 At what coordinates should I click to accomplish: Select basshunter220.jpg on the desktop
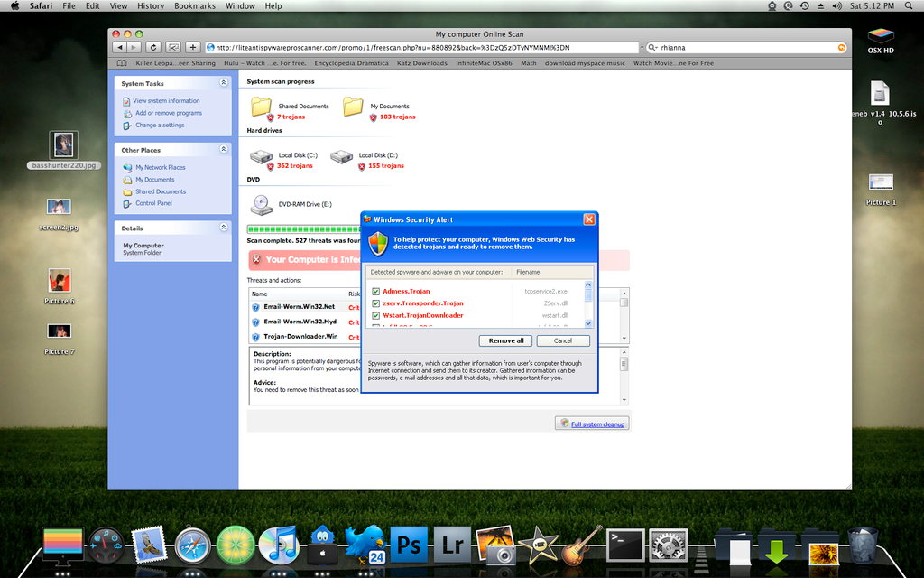pos(64,151)
